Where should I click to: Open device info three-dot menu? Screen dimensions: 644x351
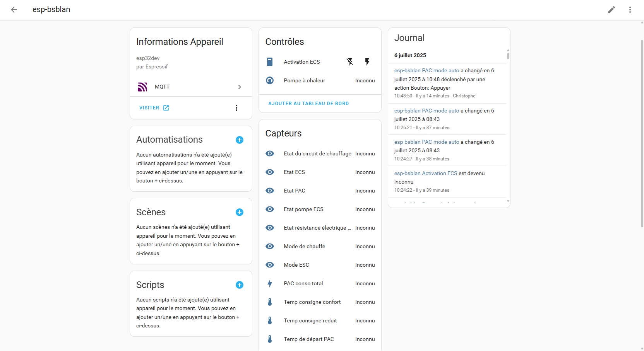tap(236, 108)
